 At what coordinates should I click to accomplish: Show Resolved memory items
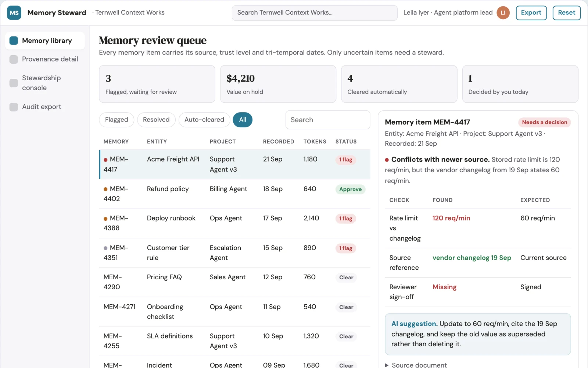click(156, 120)
